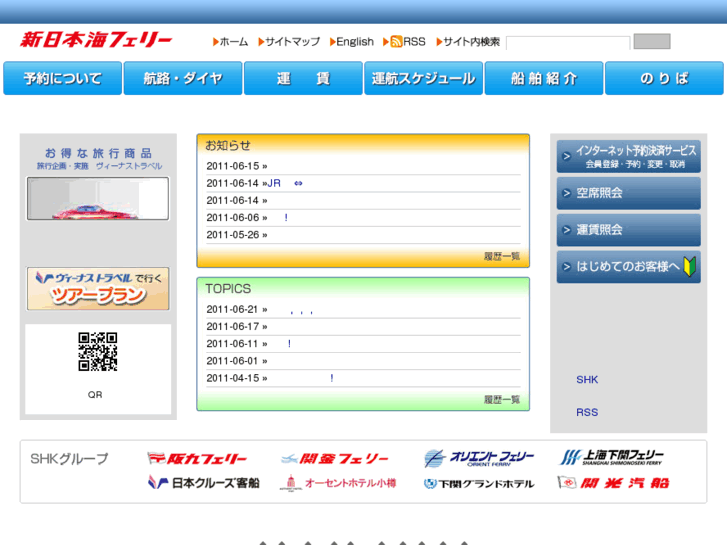The height and width of the screenshot is (545, 727).
Task: Click the 上海下関フェリー logo
Action: (x=612, y=457)
